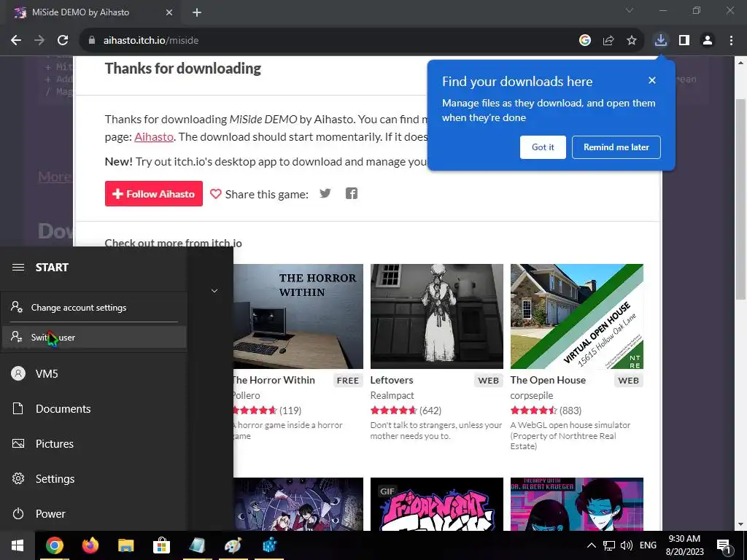This screenshot has height=560, width=747.
Task: Collapse the Start menu chevron
Action: click(x=214, y=290)
